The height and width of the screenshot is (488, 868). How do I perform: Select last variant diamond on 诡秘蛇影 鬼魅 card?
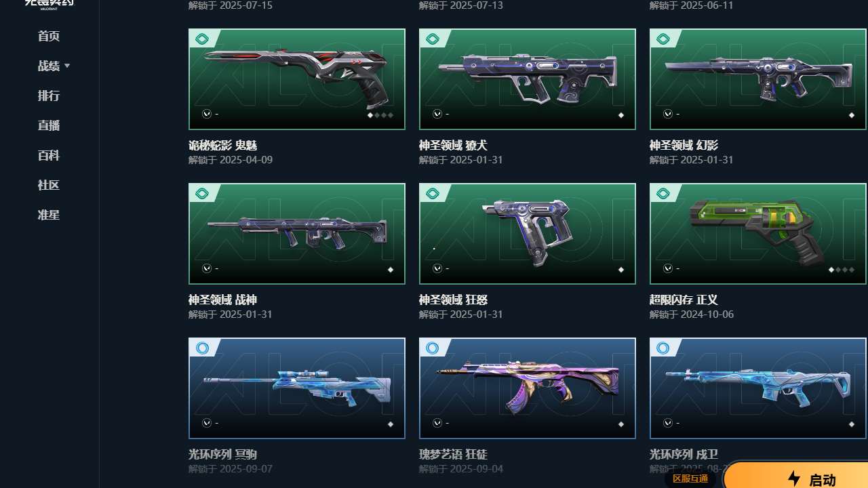391,115
